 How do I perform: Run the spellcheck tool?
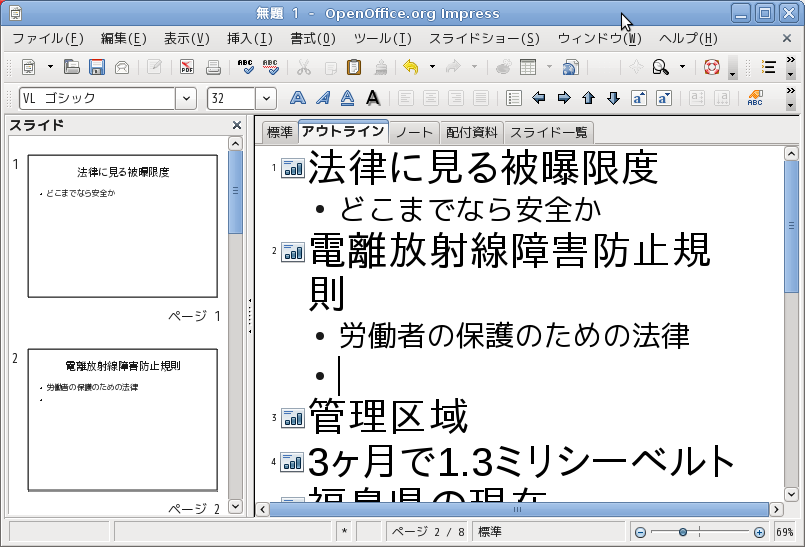click(x=245, y=68)
